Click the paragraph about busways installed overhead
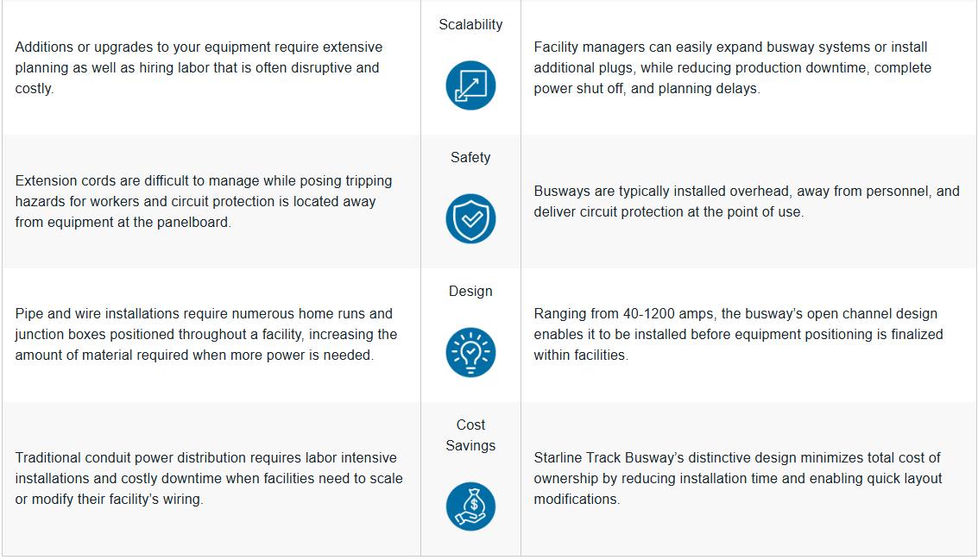The width and height of the screenshot is (978, 560). point(746,201)
